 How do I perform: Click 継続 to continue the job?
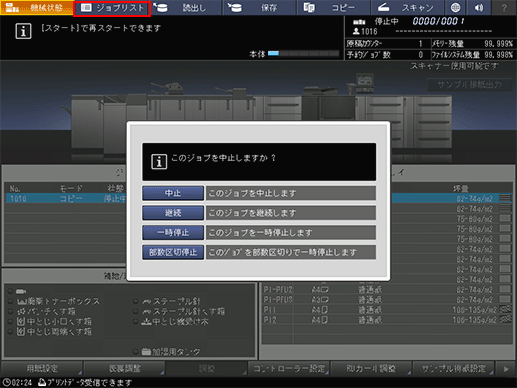(173, 213)
